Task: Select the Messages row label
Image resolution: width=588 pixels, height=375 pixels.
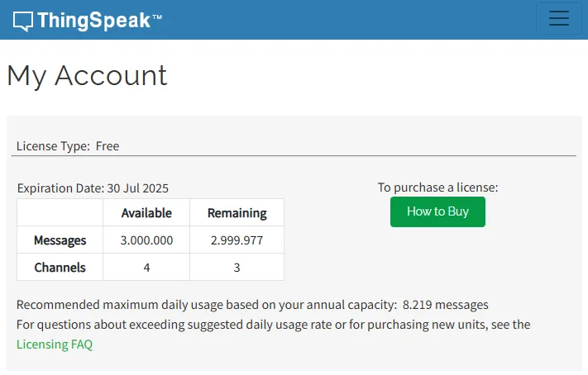Action: tap(60, 240)
